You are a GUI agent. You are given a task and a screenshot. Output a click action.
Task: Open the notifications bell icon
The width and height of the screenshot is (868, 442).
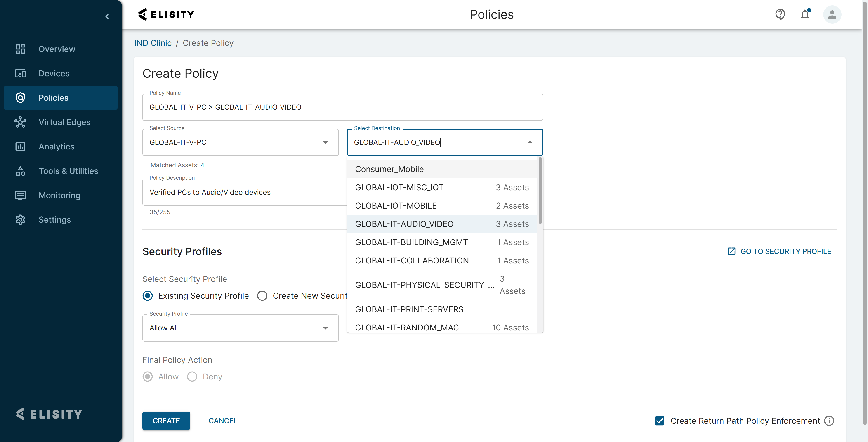pyautogui.click(x=805, y=14)
